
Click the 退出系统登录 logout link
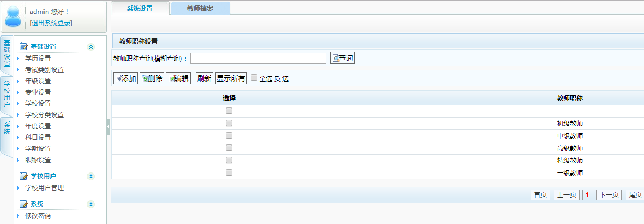(51, 23)
